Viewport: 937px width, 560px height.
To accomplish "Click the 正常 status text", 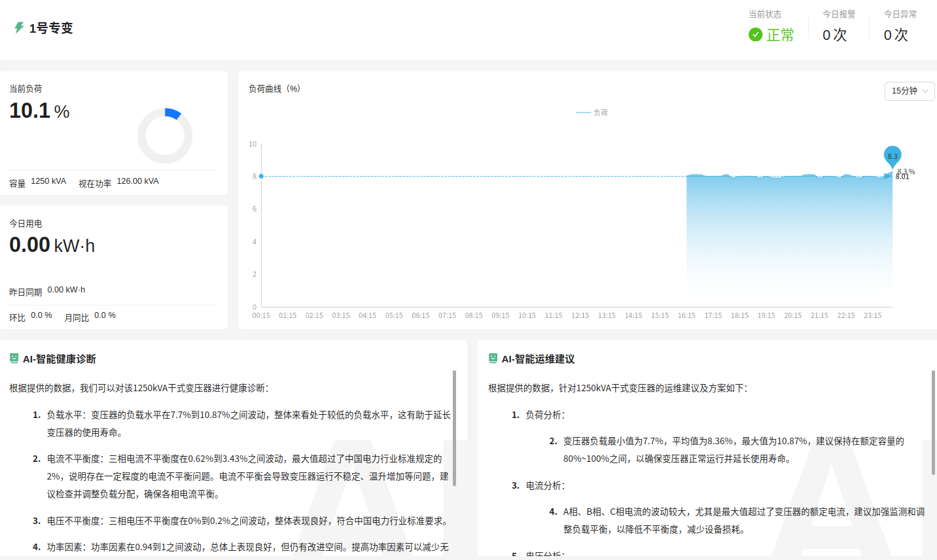I will 780,35.
